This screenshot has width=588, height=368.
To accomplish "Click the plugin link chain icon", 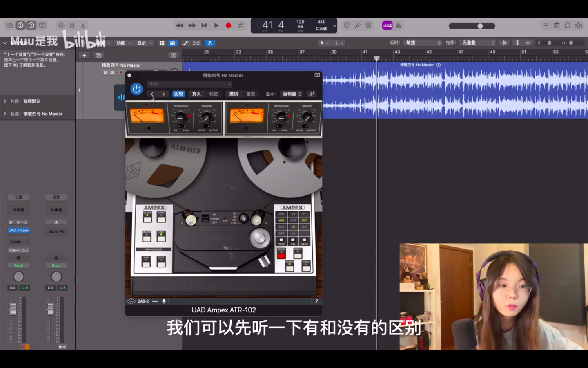I will (312, 94).
